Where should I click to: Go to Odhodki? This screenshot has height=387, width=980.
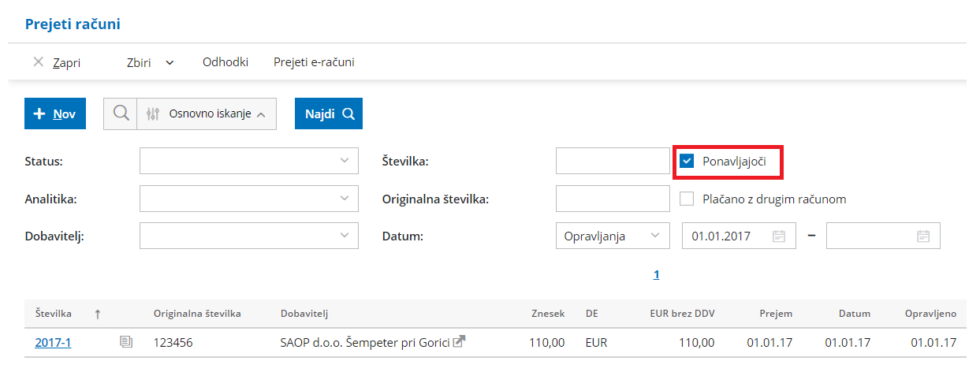(x=225, y=62)
